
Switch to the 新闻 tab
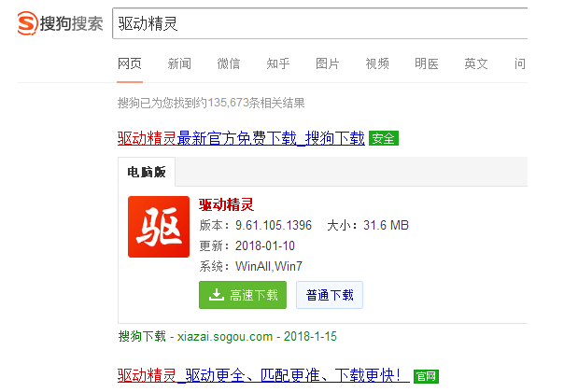pyautogui.click(x=179, y=63)
